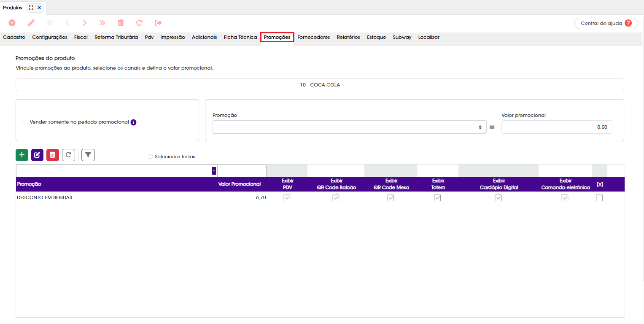Sort by the Promoção column header
Image resolution: width=644 pixels, height=324 pixels.
coord(29,184)
